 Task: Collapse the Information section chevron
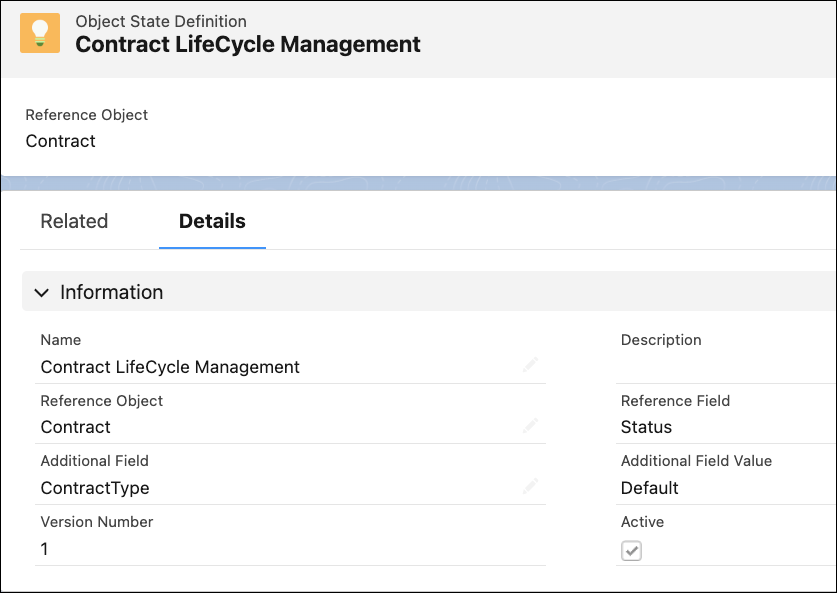pos(41,292)
